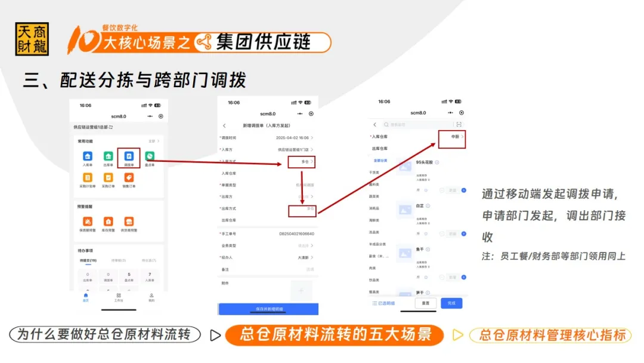Tap the 调拨单 blue icon
This screenshot has height=363, width=644.
[x=129, y=156]
